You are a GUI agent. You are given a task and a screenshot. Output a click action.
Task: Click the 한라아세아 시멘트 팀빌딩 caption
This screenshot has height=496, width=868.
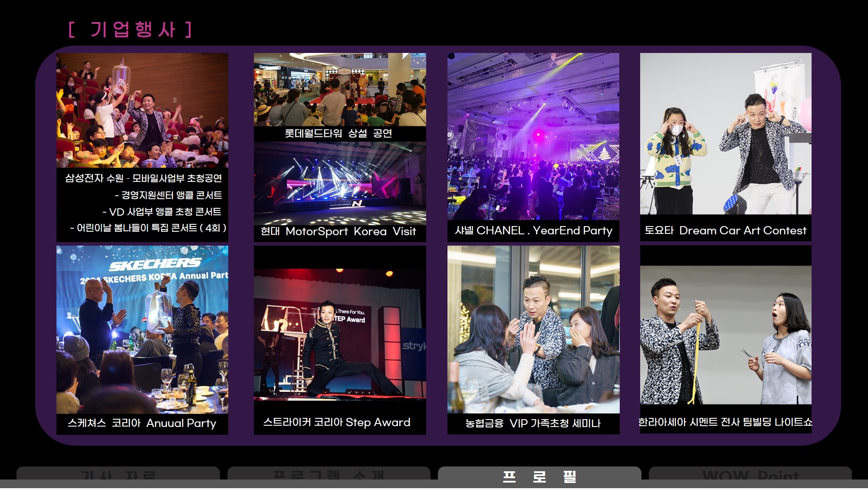tap(725, 422)
